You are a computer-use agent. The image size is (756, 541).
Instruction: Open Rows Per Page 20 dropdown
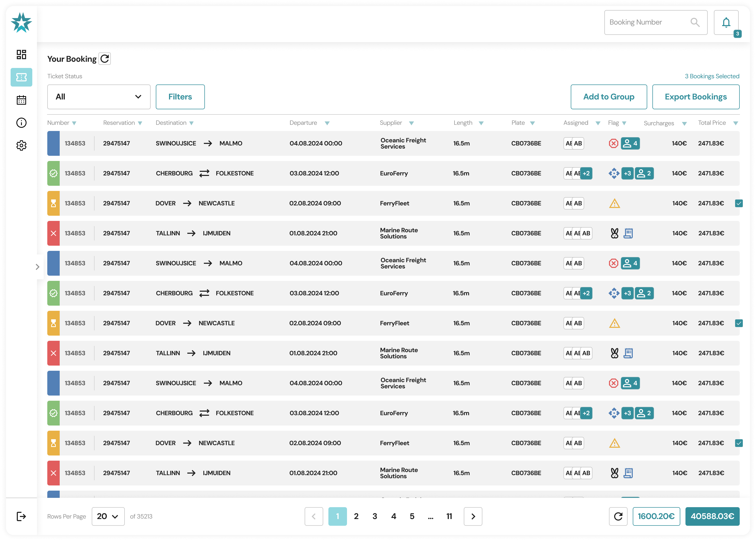pyautogui.click(x=108, y=516)
